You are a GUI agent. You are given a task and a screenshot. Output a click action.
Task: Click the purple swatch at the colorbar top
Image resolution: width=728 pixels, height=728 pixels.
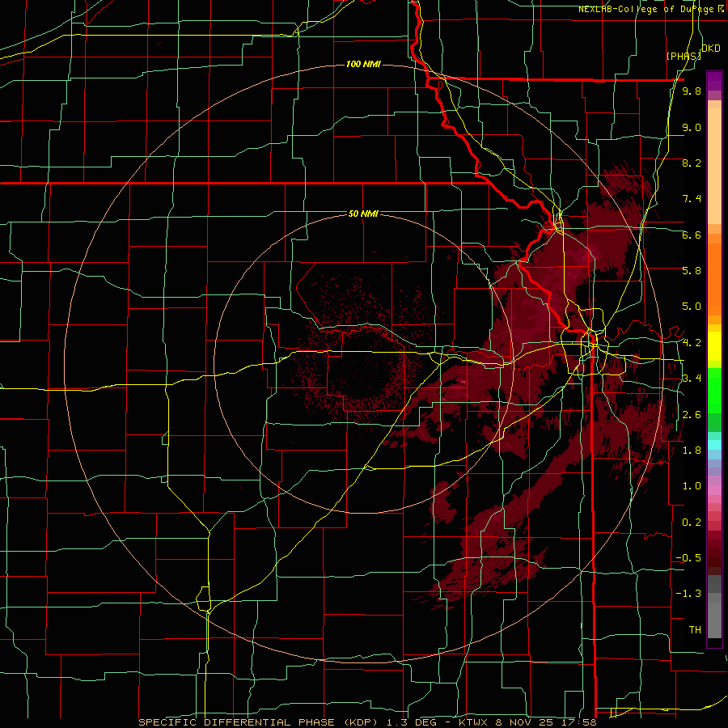(x=714, y=81)
